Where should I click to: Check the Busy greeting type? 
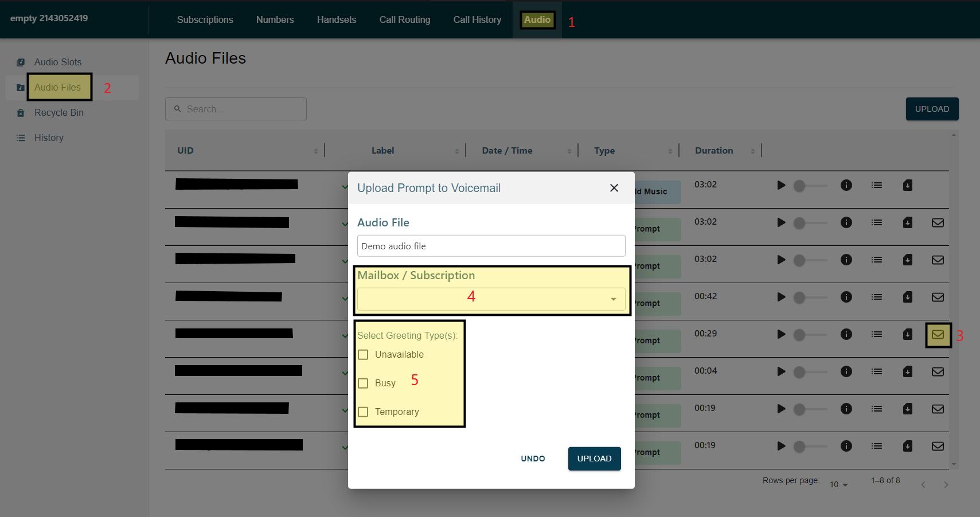(363, 383)
